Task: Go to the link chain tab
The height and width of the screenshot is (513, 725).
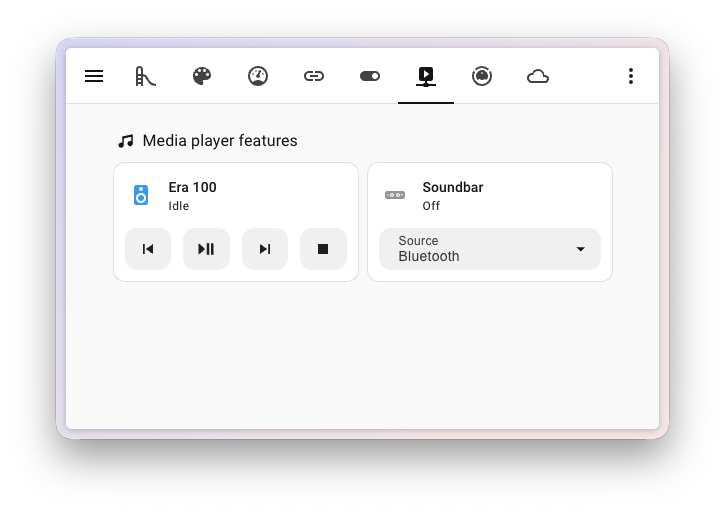Action: tap(314, 76)
